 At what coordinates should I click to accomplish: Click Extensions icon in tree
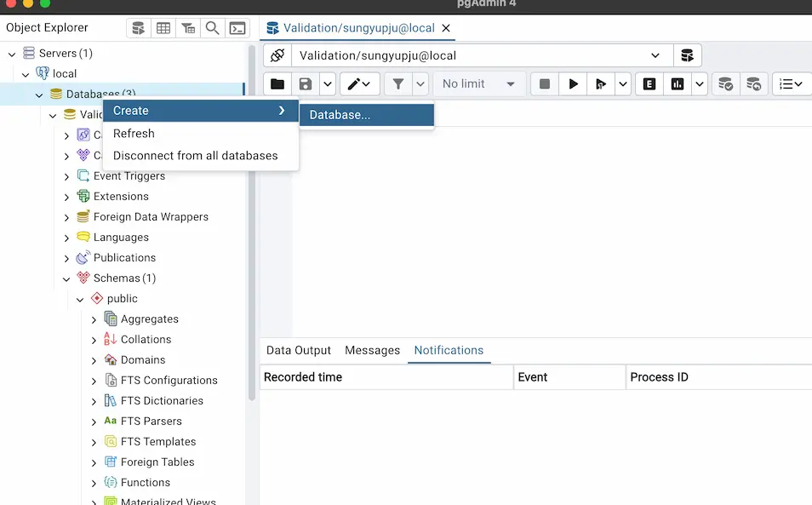point(83,196)
